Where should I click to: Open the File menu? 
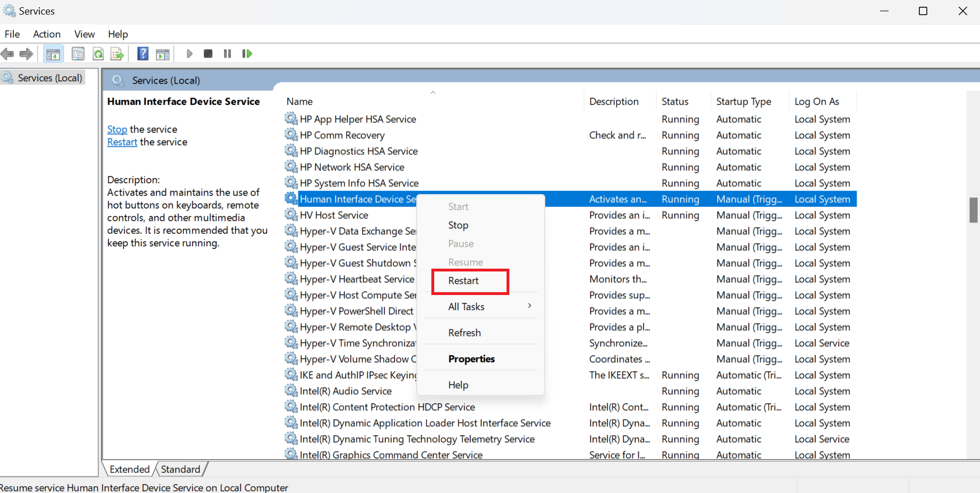[12, 34]
